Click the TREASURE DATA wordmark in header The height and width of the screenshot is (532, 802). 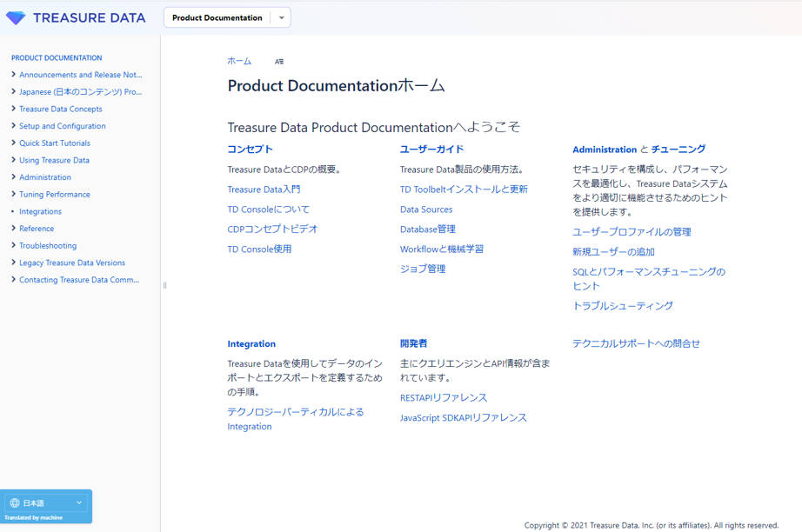[x=90, y=18]
